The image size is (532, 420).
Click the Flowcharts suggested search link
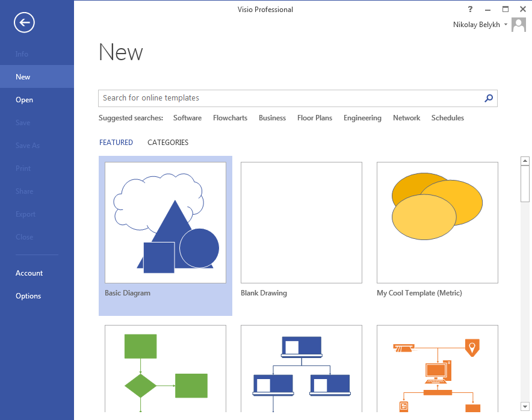[x=230, y=118]
